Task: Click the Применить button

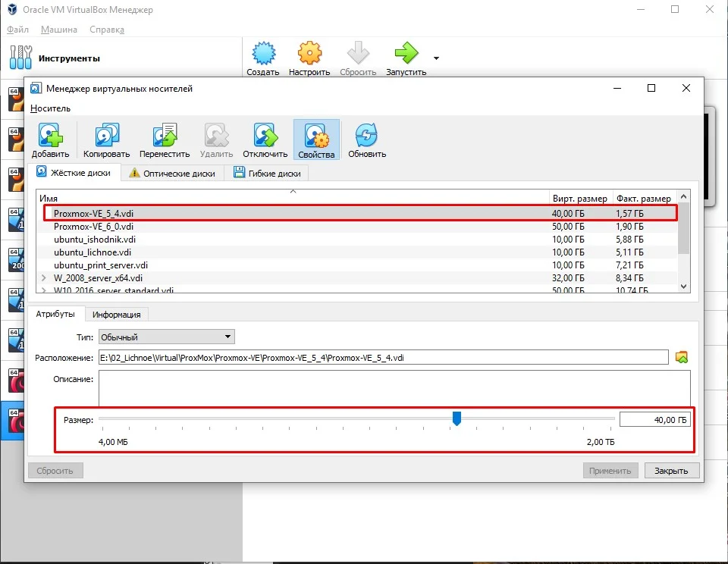Action: (610, 471)
